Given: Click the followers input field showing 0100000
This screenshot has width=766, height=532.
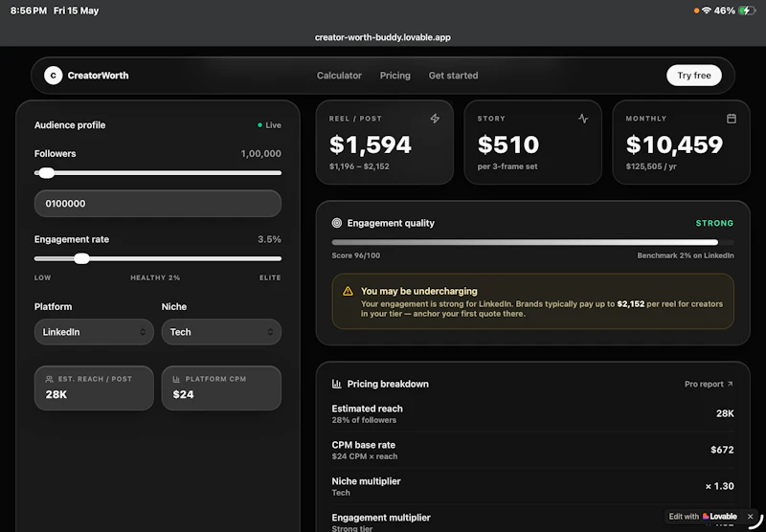Looking at the screenshot, I should pyautogui.click(x=158, y=204).
